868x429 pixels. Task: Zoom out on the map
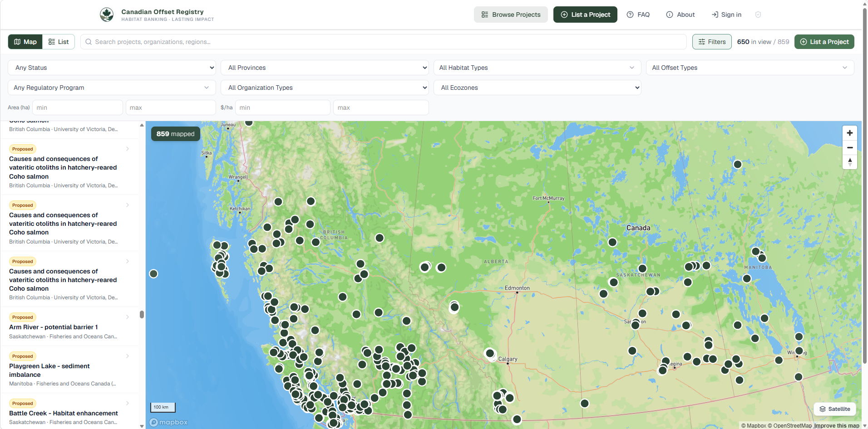tap(849, 147)
